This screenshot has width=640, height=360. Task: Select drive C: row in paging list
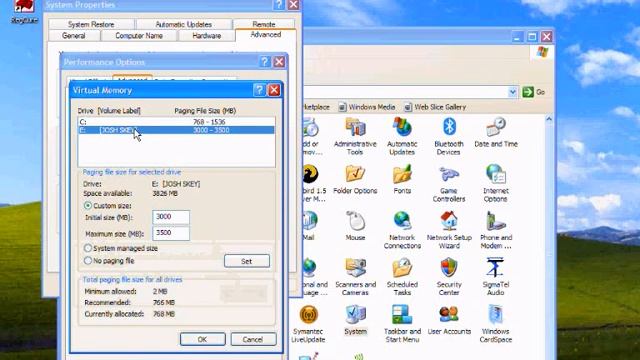[x=176, y=122]
